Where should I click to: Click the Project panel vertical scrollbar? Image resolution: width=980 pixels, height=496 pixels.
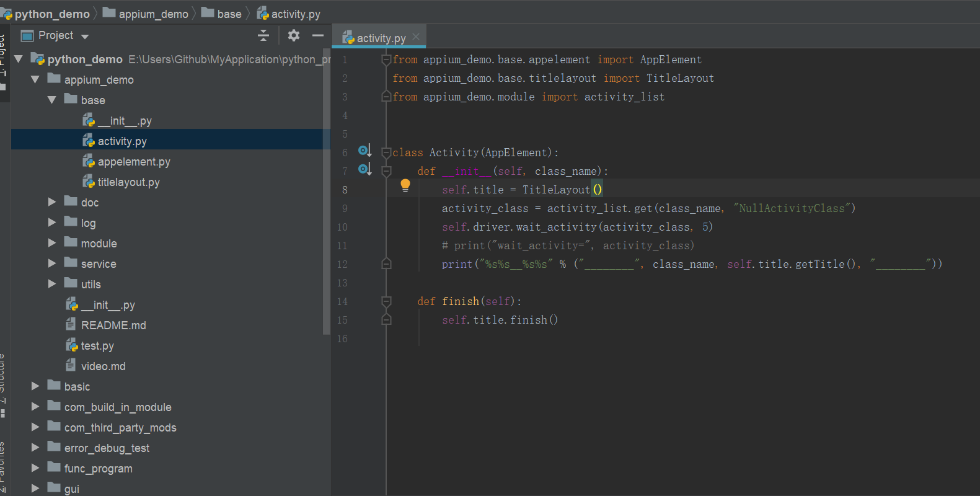(326, 192)
